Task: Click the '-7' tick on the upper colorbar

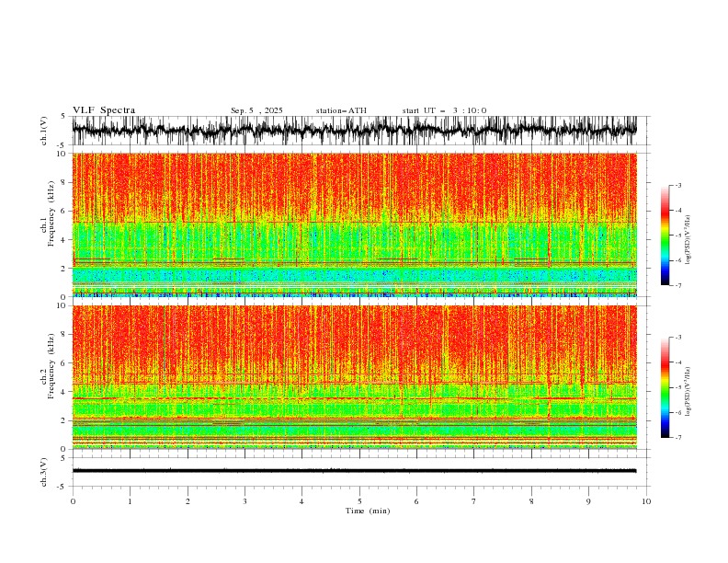Action: [677, 285]
